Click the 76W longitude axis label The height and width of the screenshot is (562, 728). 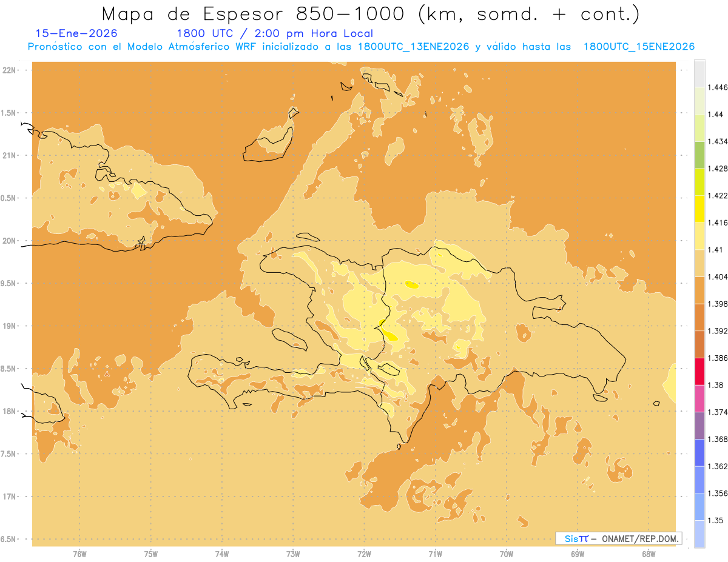79,554
